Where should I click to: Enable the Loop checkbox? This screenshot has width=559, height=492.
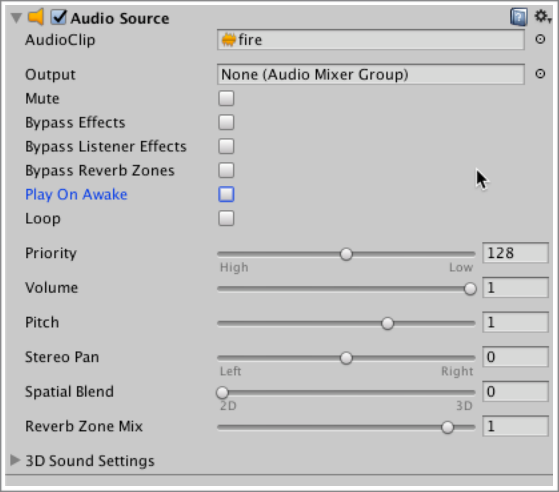click(x=226, y=218)
